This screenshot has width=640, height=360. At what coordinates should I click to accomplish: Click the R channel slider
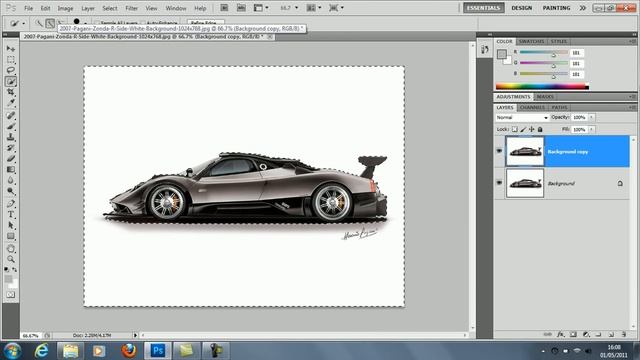tap(544, 53)
